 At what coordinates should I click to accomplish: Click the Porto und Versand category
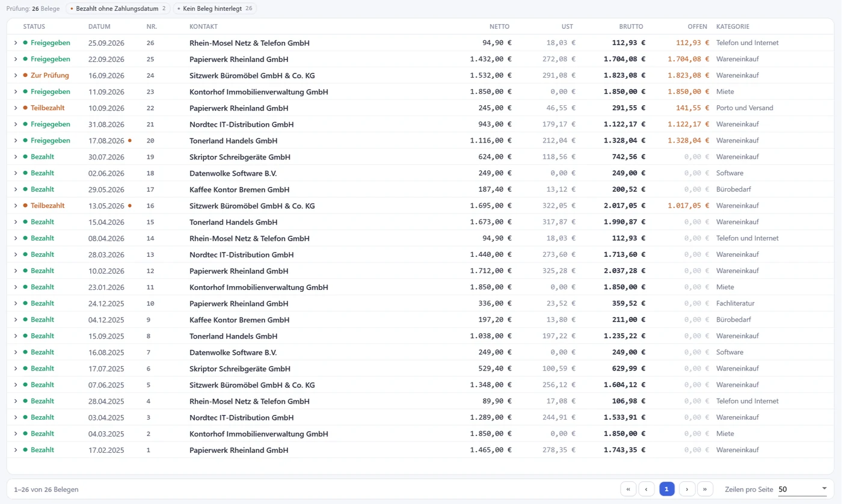[x=745, y=108]
